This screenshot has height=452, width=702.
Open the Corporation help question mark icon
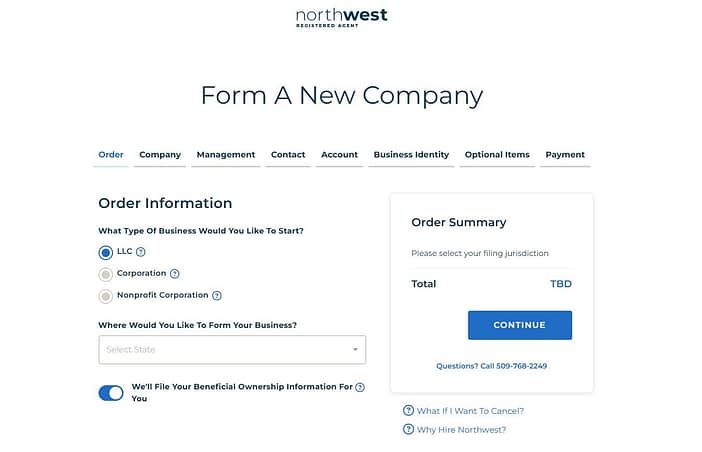pos(175,274)
